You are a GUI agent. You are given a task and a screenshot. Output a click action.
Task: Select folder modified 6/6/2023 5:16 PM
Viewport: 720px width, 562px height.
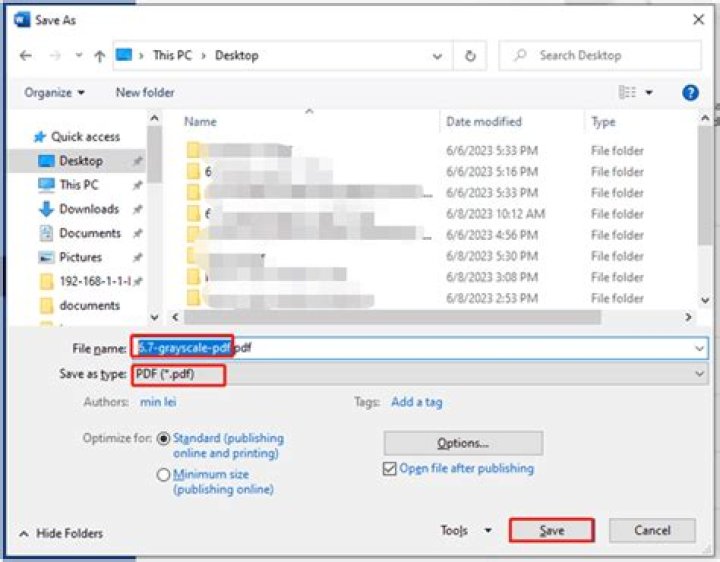(416, 172)
